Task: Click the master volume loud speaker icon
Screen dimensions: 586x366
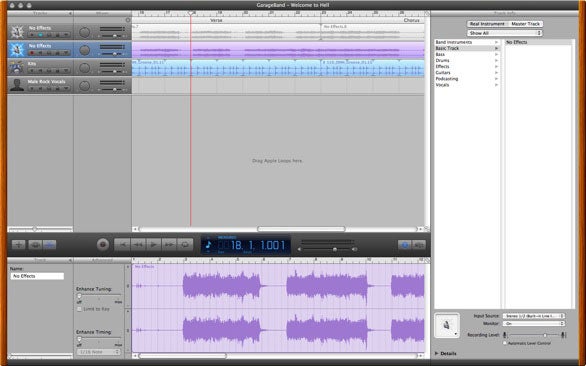Action: point(354,249)
